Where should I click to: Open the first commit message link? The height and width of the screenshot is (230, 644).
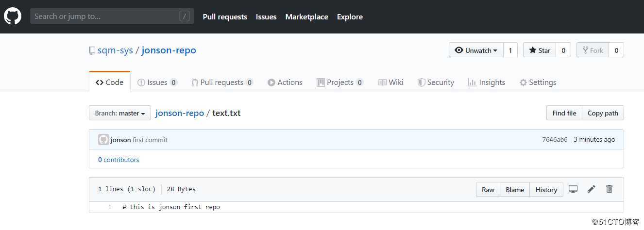point(150,140)
